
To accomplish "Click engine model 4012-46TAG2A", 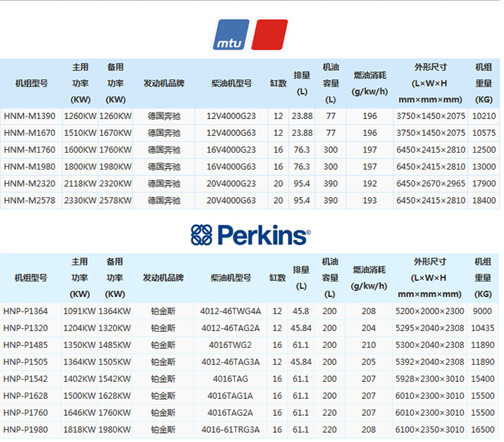I will pos(230,328).
